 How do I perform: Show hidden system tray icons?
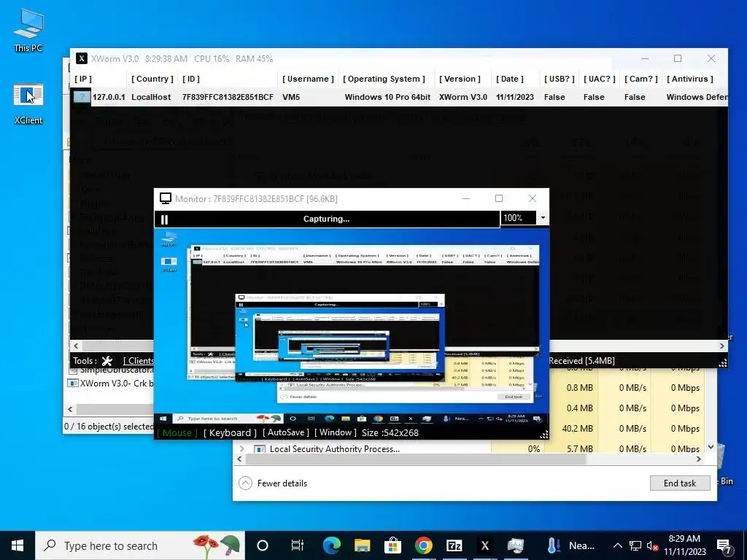(x=617, y=545)
